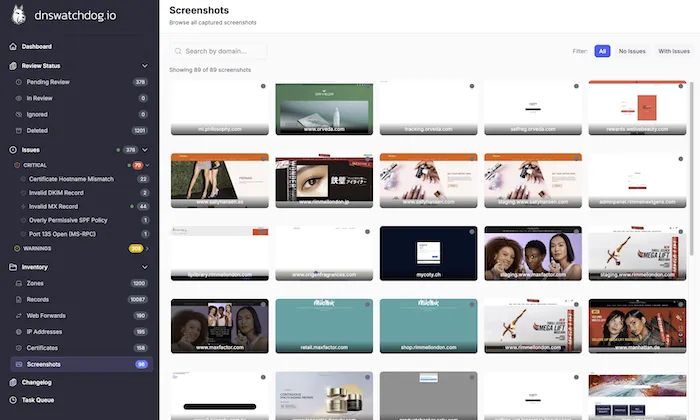
Task: Open the www.orveda.com screenshot thumbnail
Action: 324,107
